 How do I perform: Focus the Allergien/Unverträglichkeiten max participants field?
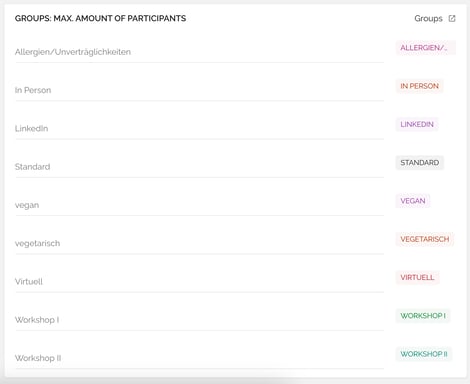click(199, 52)
